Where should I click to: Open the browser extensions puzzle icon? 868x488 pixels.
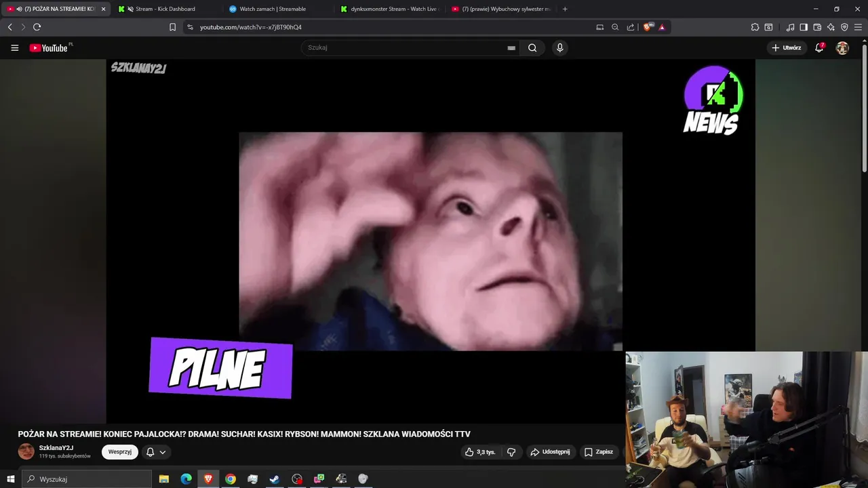click(x=755, y=27)
